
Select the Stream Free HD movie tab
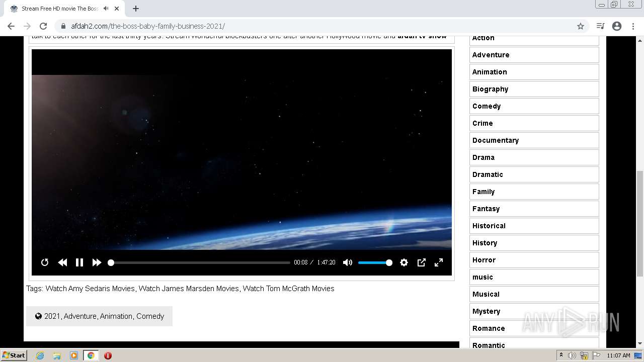click(64, 9)
